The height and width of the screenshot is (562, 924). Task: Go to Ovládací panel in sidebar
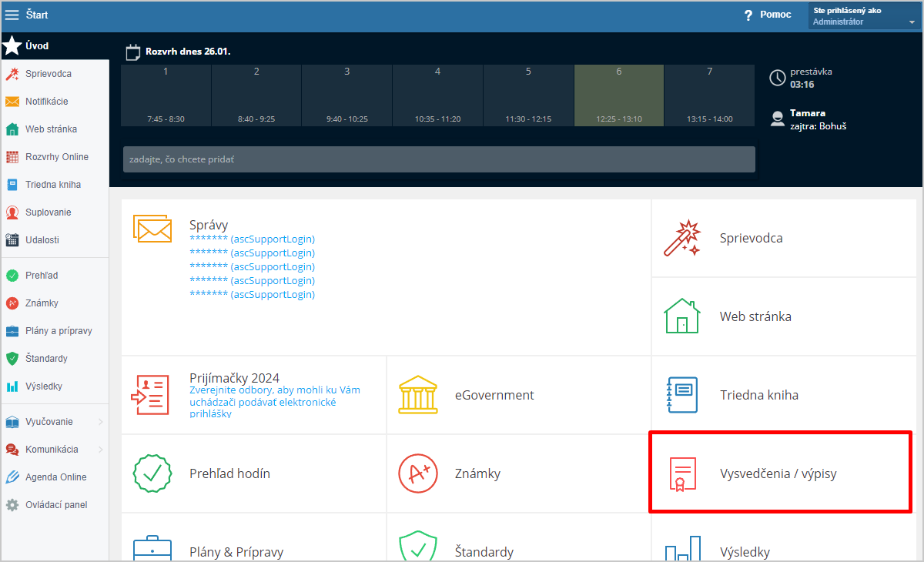pyautogui.click(x=55, y=505)
